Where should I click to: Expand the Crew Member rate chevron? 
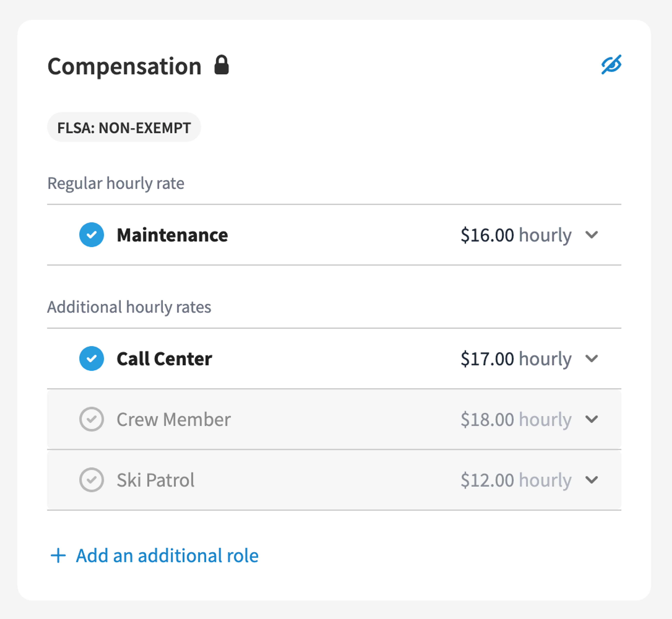592,419
